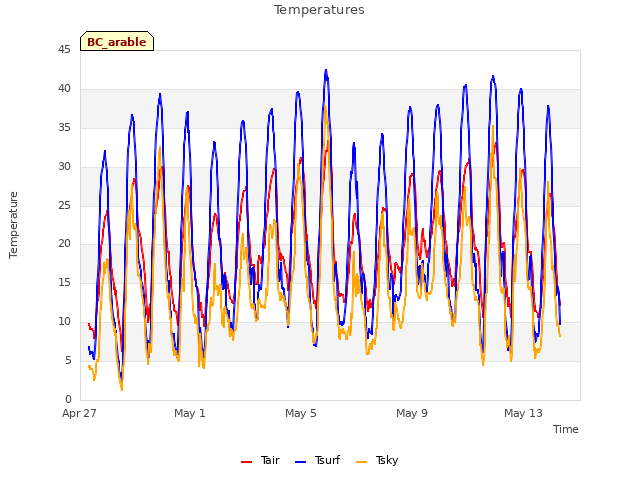Click the 45 y-axis tick value
Viewport: 640px width, 480px height.
[x=64, y=50]
